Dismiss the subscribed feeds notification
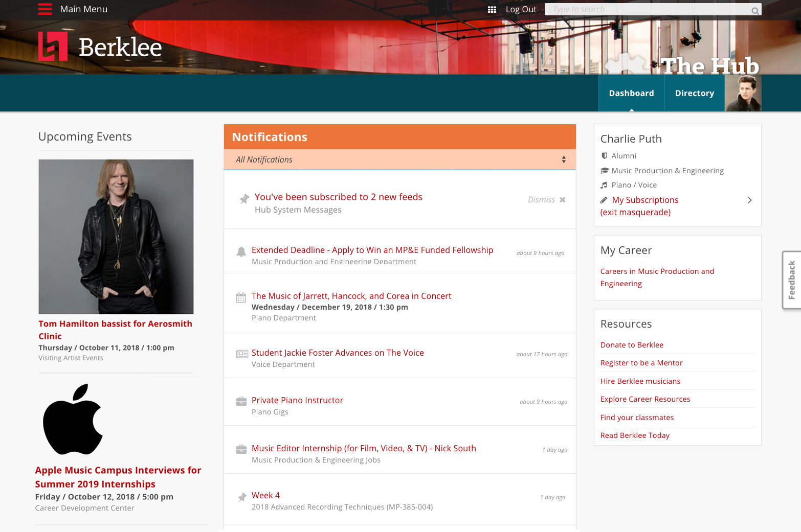Viewport: 801px width, 532px height. coord(546,200)
